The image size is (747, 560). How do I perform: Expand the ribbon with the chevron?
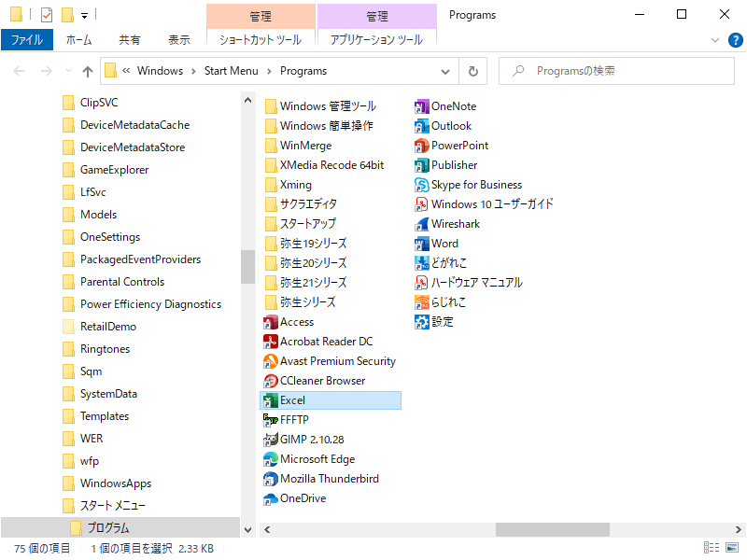click(714, 40)
